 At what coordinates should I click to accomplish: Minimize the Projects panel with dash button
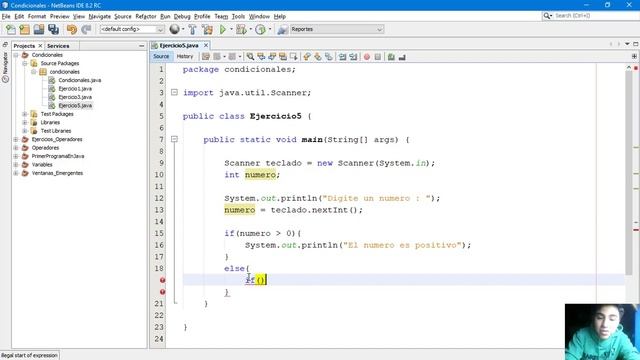pos(142,46)
